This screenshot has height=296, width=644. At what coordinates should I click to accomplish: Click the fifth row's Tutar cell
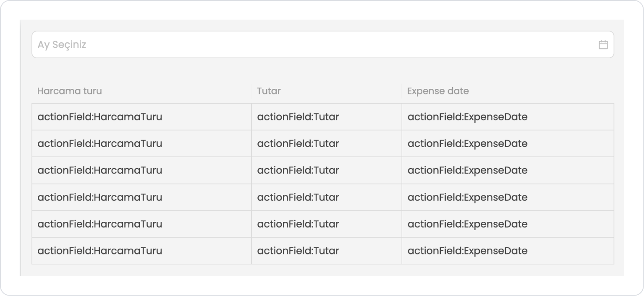(x=298, y=224)
